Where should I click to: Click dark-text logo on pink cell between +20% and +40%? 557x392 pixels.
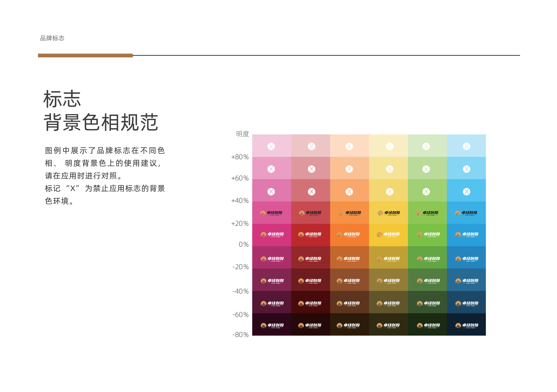pyautogui.click(x=271, y=213)
